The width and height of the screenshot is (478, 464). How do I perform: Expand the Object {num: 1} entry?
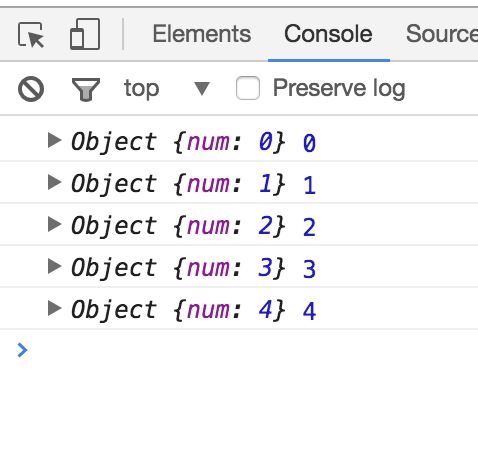click(x=54, y=182)
